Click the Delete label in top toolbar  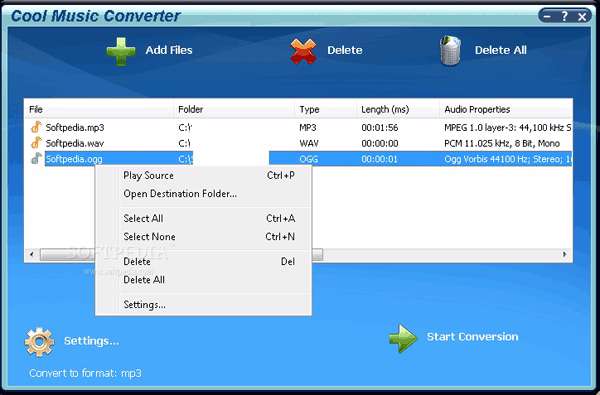(345, 50)
